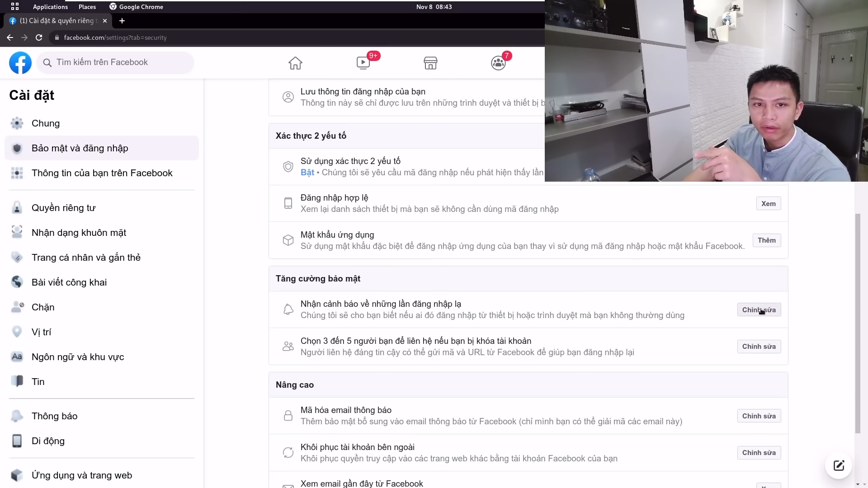This screenshot has width=868, height=488.
Task: Reload the page with refresh icon
Action: tap(39, 38)
